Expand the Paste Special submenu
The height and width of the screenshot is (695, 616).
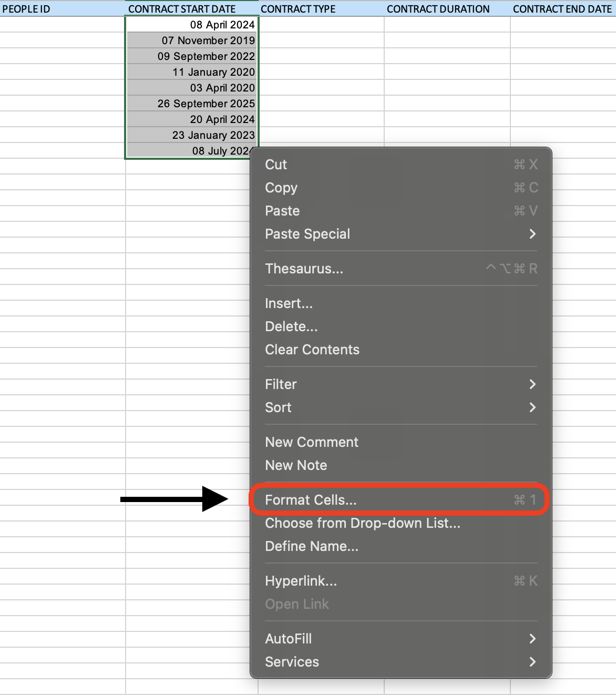point(307,234)
